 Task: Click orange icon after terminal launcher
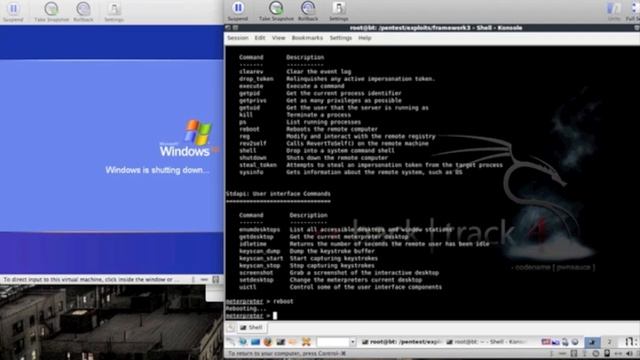pos(293,342)
